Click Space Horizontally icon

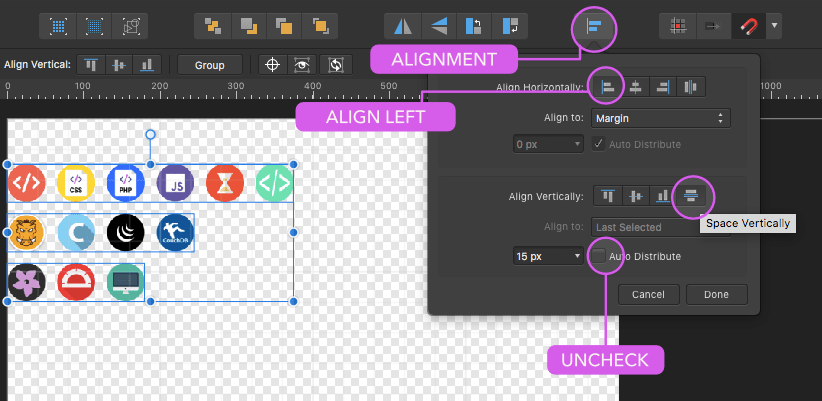(689, 87)
